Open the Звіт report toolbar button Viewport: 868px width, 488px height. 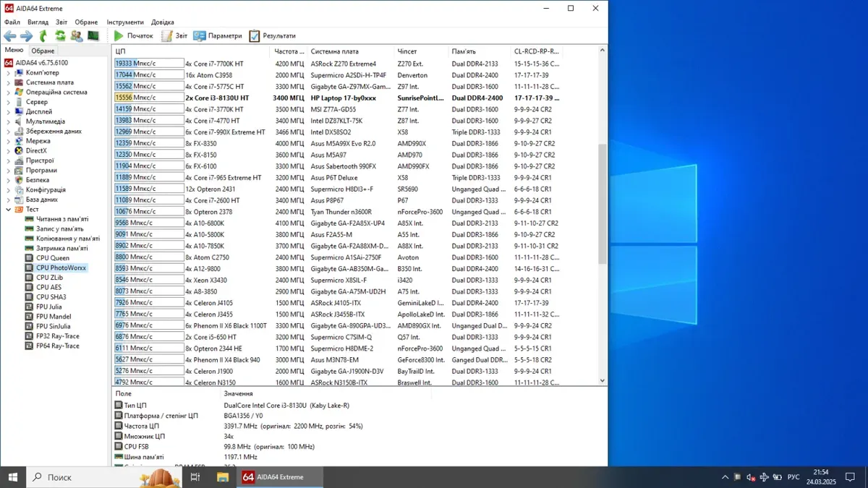[174, 35]
